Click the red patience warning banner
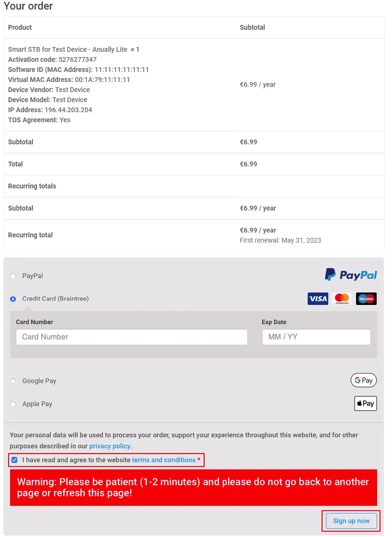This screenshot has width=392, height=537. tap(194, 487)
